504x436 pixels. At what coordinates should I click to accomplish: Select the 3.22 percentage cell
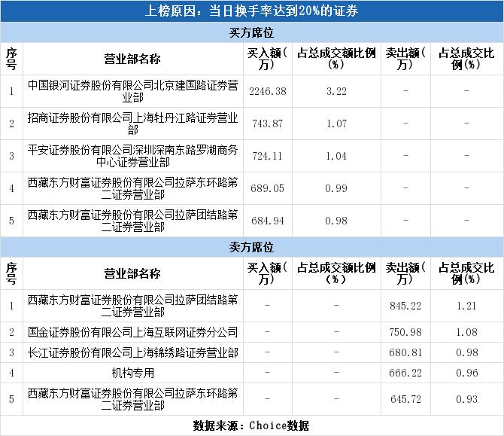(x=336, y=91)
